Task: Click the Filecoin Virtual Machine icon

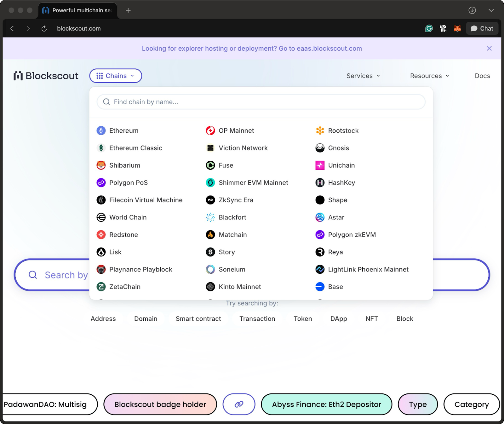Action: point(101,200)
